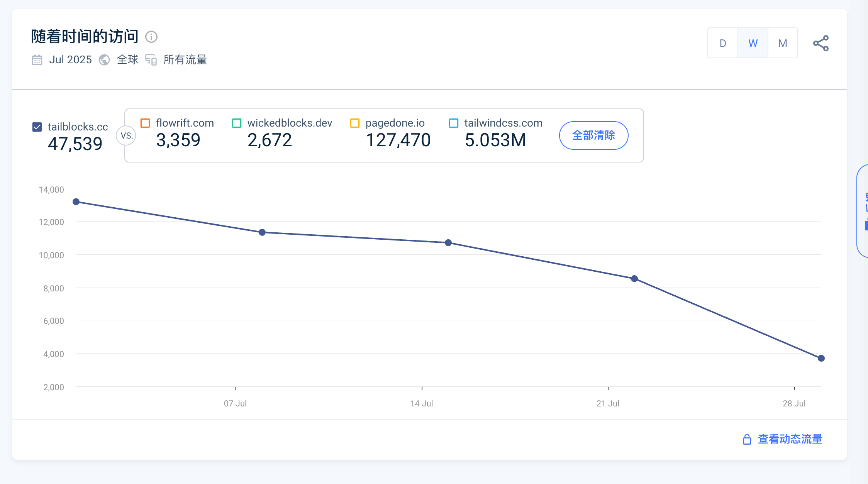Switch to daily (D) granularity
The image size is (868, 484).
click(x=723, y=43)
